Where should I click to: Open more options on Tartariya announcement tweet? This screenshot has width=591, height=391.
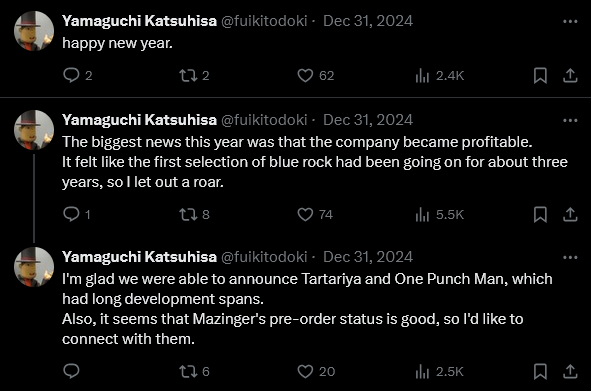coord(570,258)
